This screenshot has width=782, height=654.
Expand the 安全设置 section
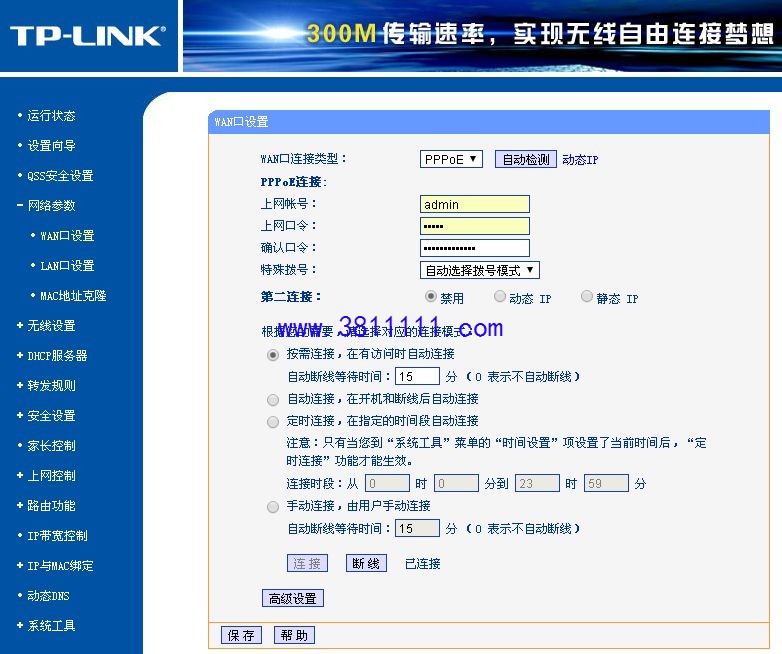(x=51, y=416)
